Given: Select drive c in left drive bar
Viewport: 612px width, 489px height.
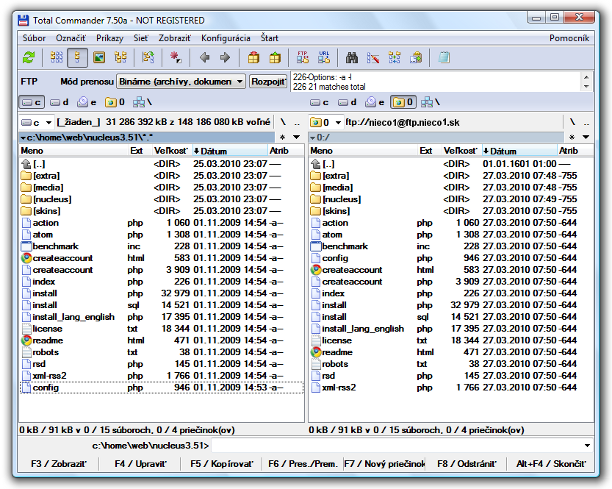Looking at the screenshot, I should [32, 102].
